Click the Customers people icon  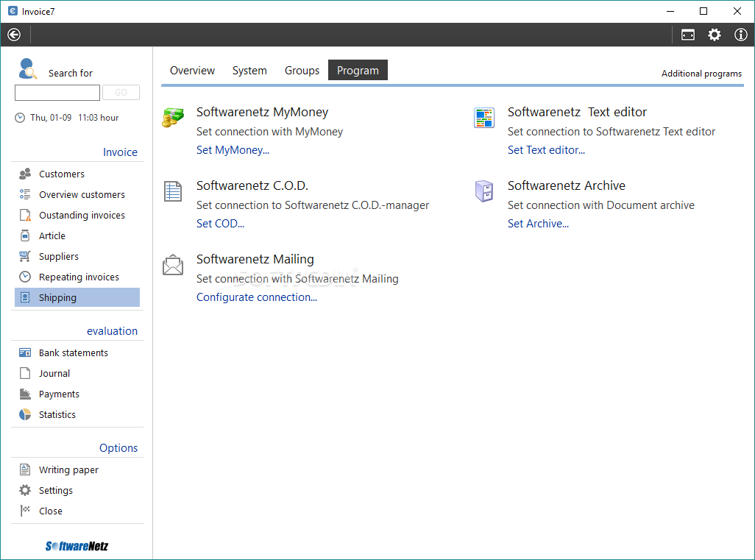click(25, 174)
